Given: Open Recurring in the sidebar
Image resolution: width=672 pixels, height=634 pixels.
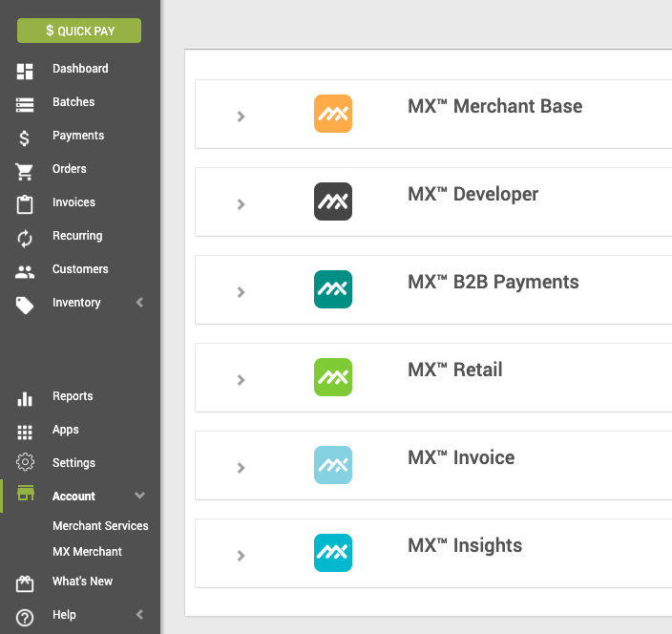Looking at the screenshot, I should tap(77, 236).
